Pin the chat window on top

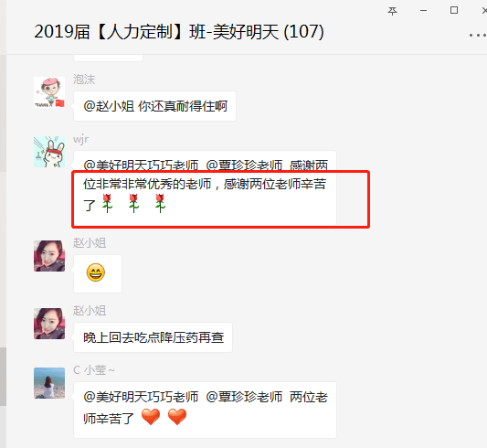click(392, 11)
